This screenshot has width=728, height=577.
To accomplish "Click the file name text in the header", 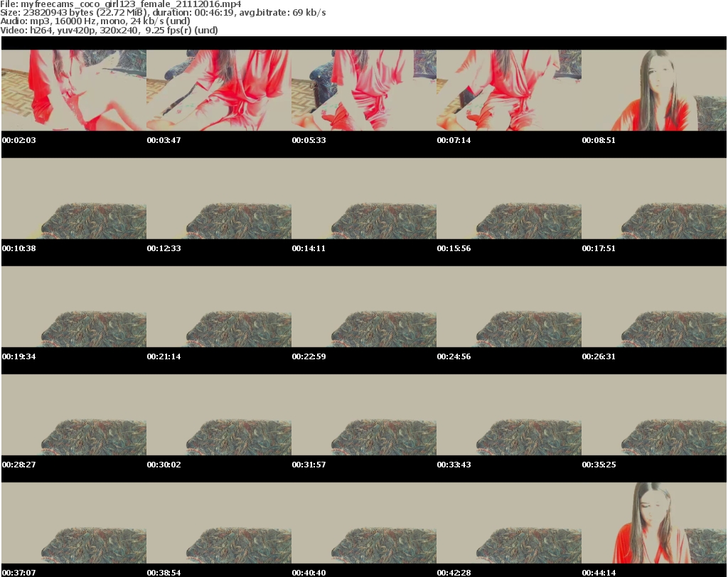I will pyautogui.click(x=121, y=4).
